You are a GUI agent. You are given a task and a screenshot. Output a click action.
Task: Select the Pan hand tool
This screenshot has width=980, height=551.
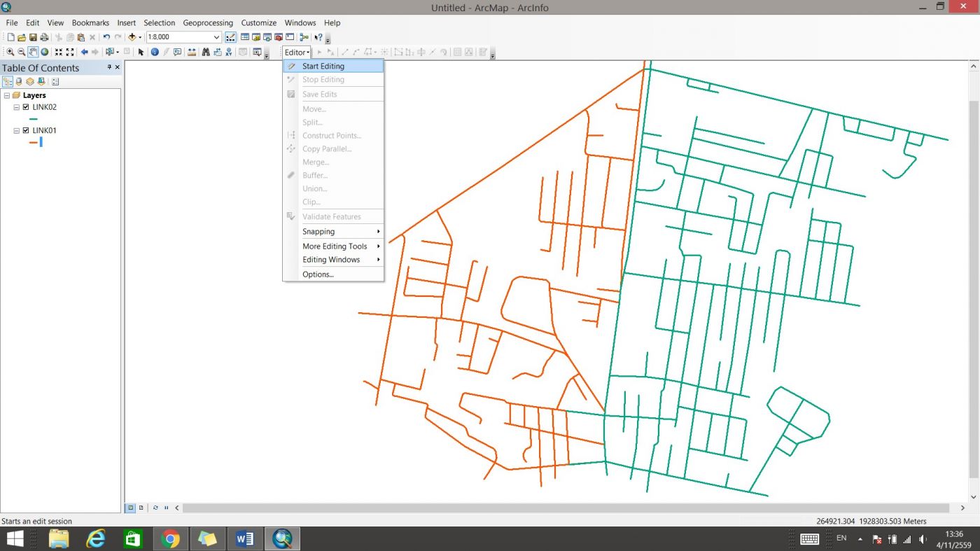pyautogui.click(x=33, y=53)
